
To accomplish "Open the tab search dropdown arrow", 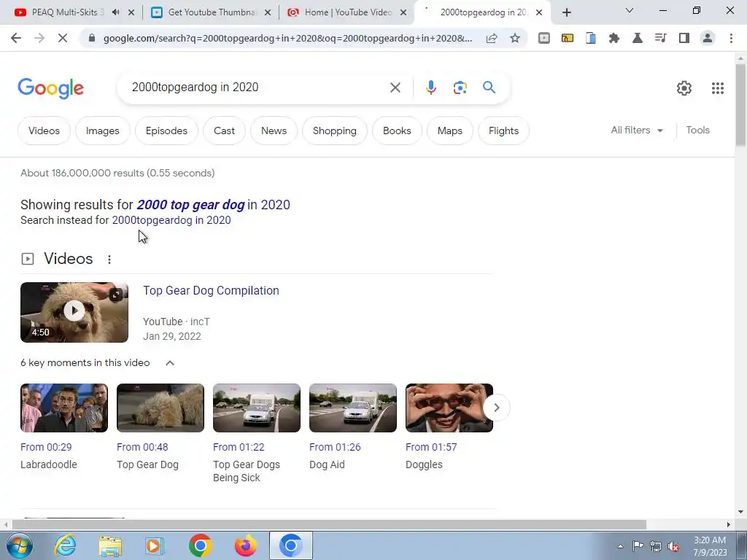I will pyautogui.click(x=630, y=10).
